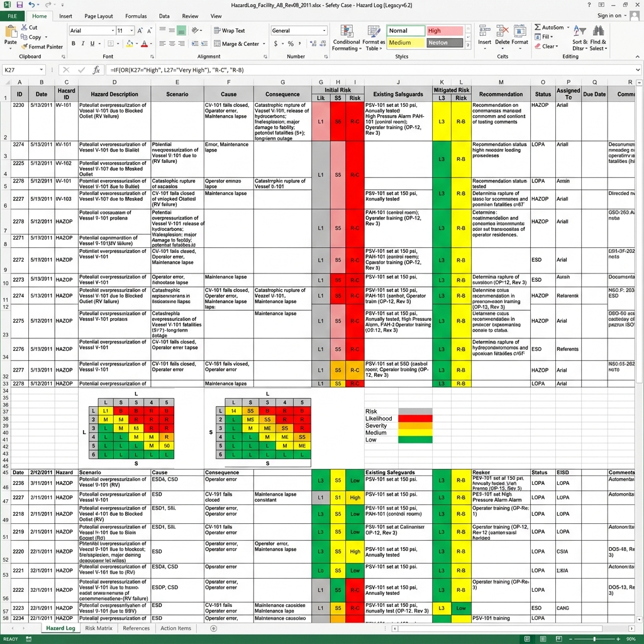Save the workbook with the floppy disk icon
This screenshot has width=644, height=644.
pos(19,5)
